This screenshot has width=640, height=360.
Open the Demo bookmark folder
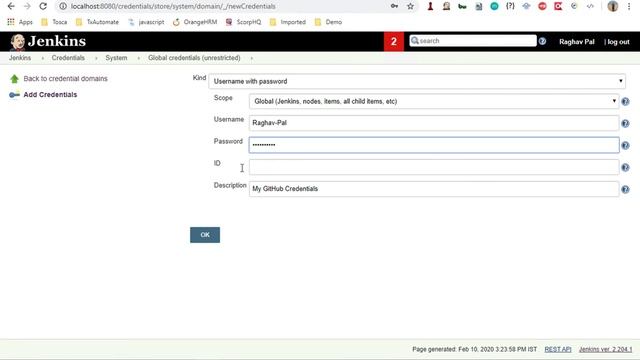[x=328, y=22]
